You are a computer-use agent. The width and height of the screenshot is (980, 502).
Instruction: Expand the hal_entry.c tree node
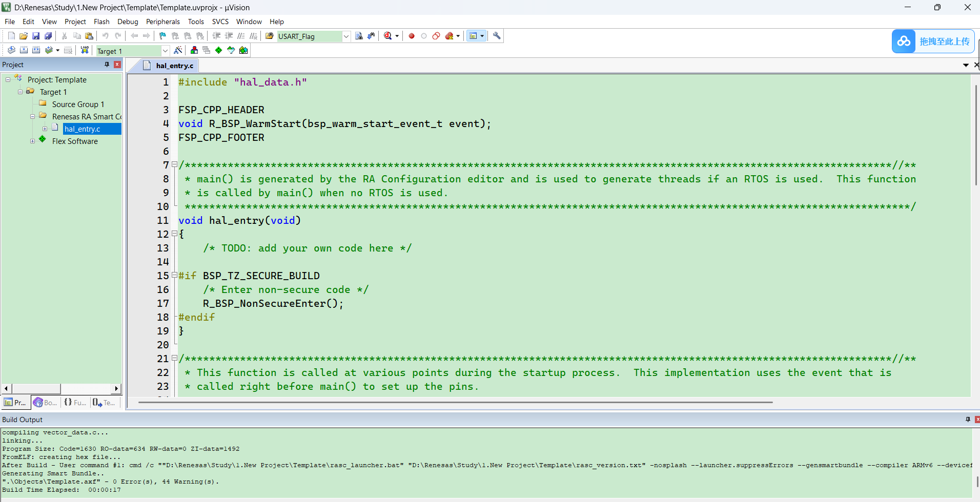(x=45, y=129)
